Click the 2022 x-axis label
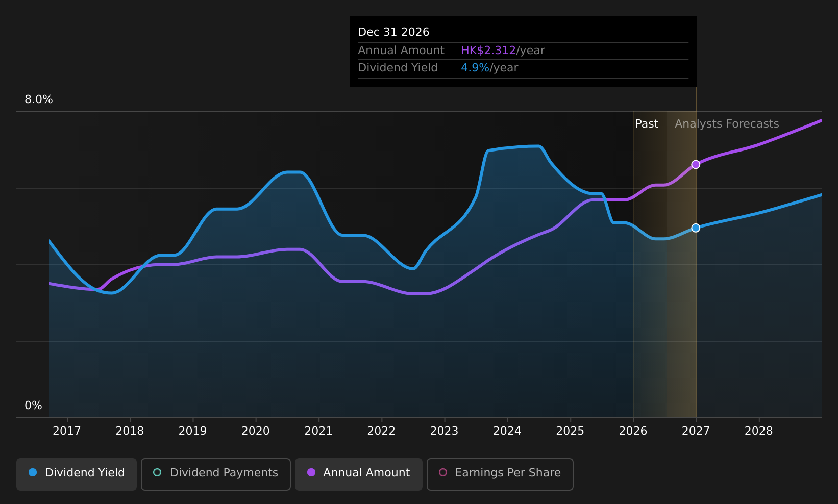Image resolution: width=838 pixels, height=504 pixels. (381, 431)
